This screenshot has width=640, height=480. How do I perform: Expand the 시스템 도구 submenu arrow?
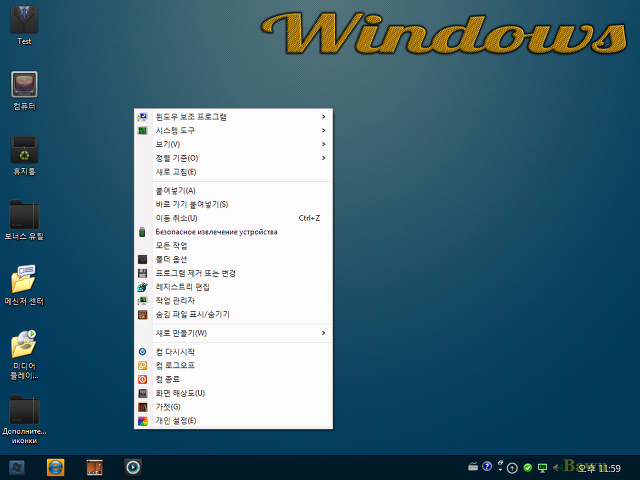pos(323,131)
